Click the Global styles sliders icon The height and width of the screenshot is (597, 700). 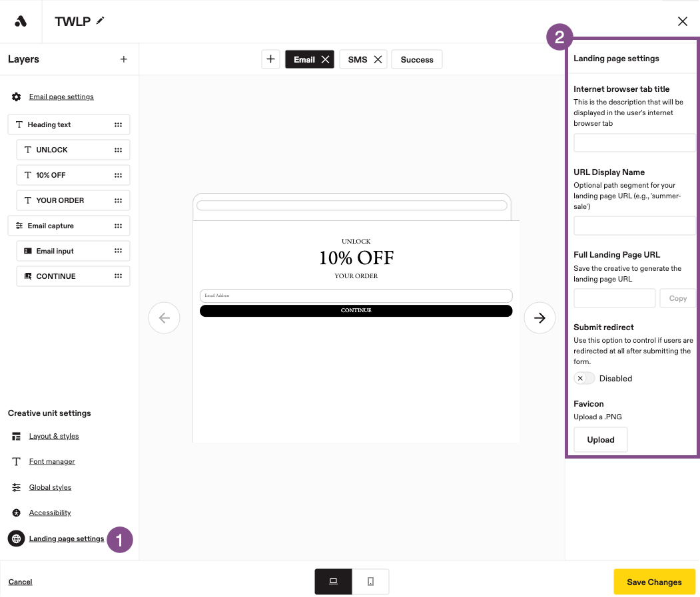click(17, 487)
